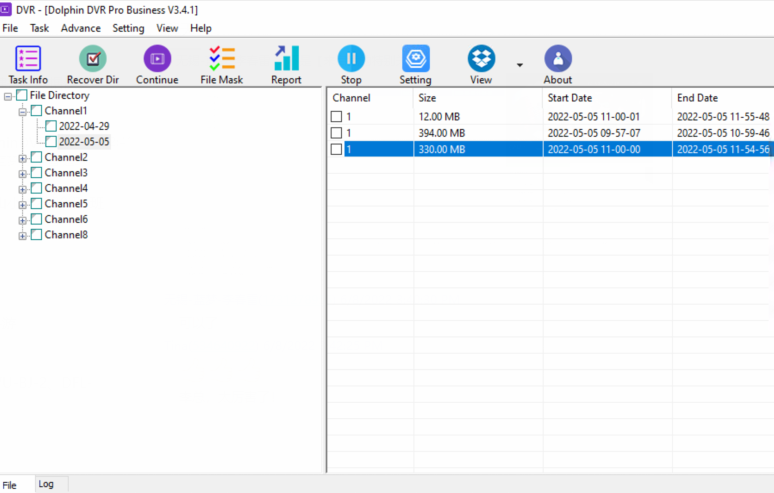Open the Task menu

tap(39, 29)
